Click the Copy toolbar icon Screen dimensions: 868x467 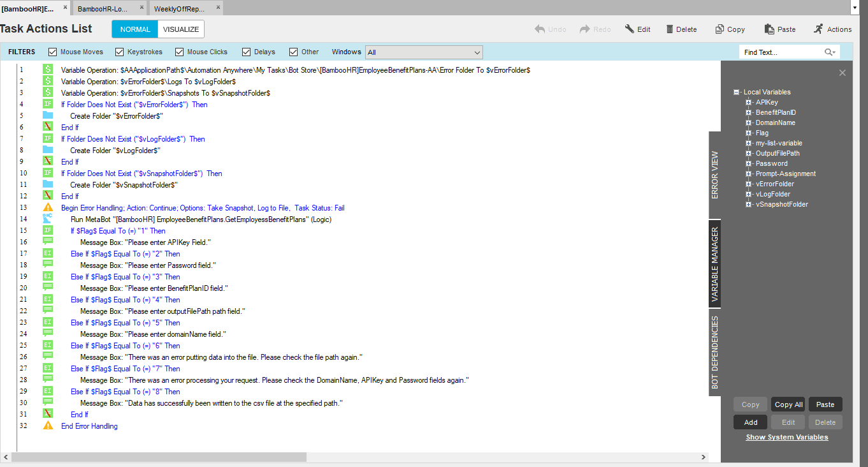point(720,29)
